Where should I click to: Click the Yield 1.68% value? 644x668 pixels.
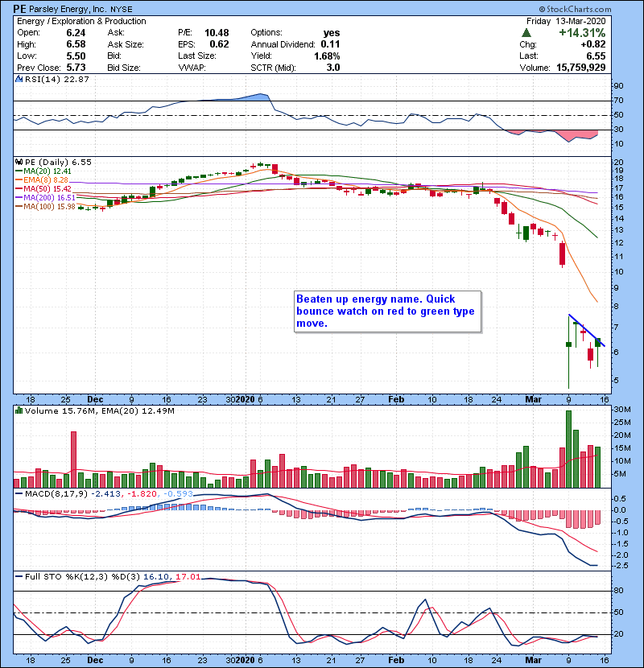tap(327, 56)
